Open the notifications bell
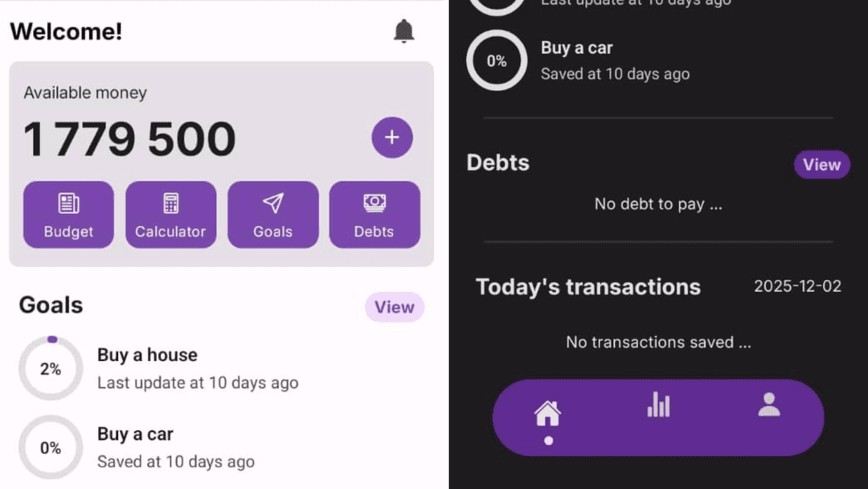 pyautogui.click(x=403, y=31)
